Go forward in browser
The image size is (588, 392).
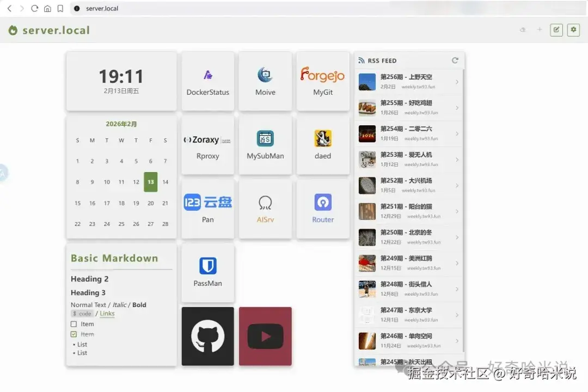coord(22,8)
